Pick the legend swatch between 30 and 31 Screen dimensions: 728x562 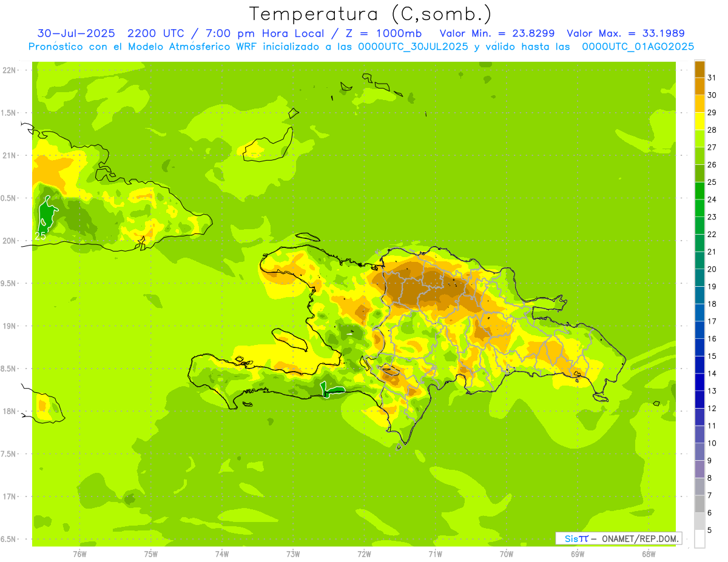699,86
